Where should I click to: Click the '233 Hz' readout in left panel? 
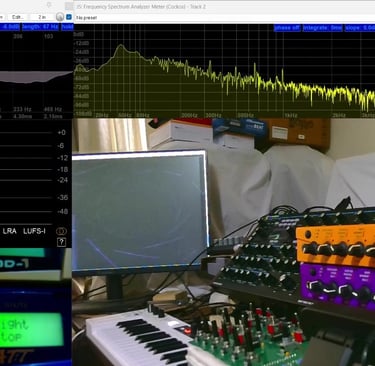coord(22,109)
